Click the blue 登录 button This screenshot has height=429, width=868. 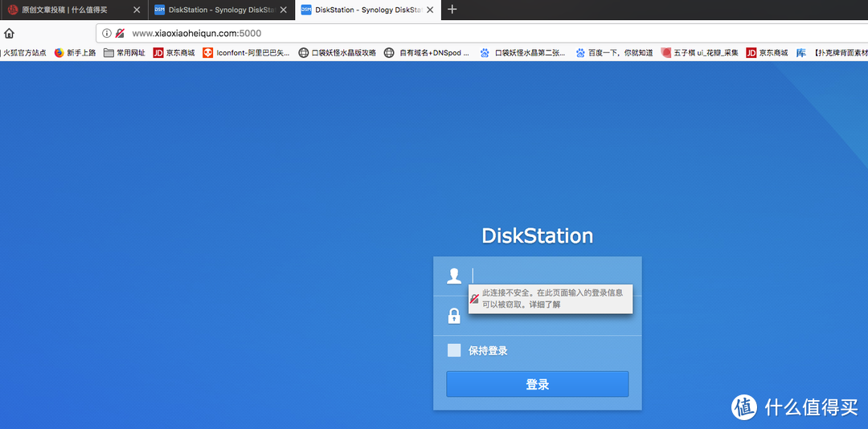pyautogui.click(x=538, y=384)
